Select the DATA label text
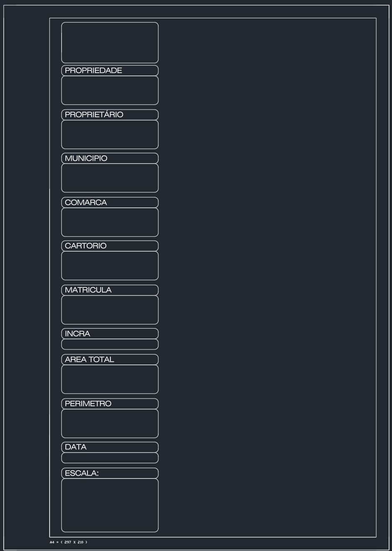 pos(76,447)
